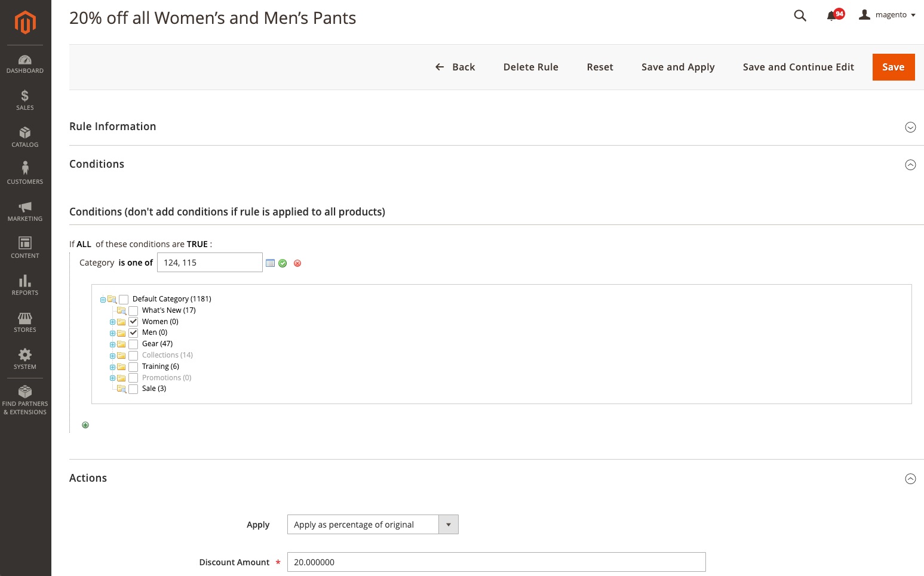Viewport: 924px width, 576px height.
Task: Open the notifications bell
Action: (x=831, y=16)
